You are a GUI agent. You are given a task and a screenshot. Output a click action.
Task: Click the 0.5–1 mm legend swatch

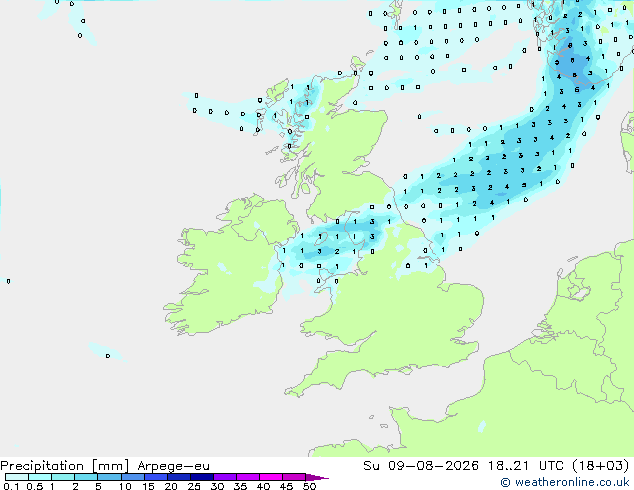[40, 477]
